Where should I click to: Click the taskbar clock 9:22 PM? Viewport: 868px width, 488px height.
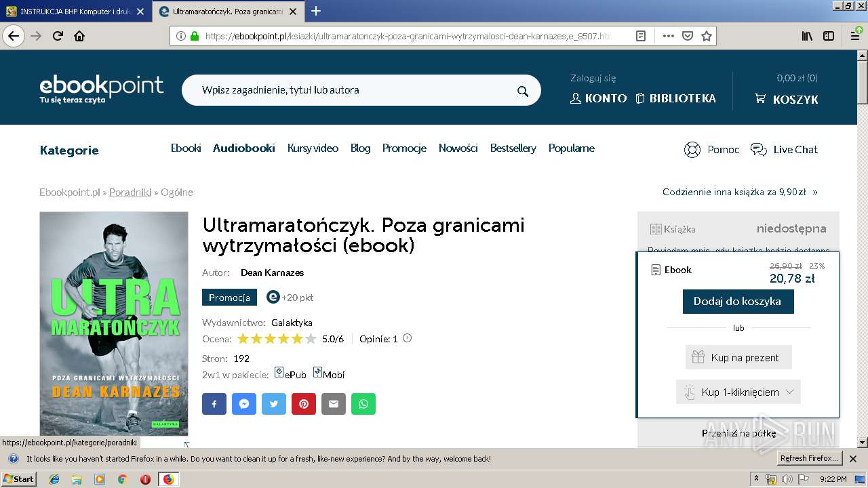coord(833,479)
